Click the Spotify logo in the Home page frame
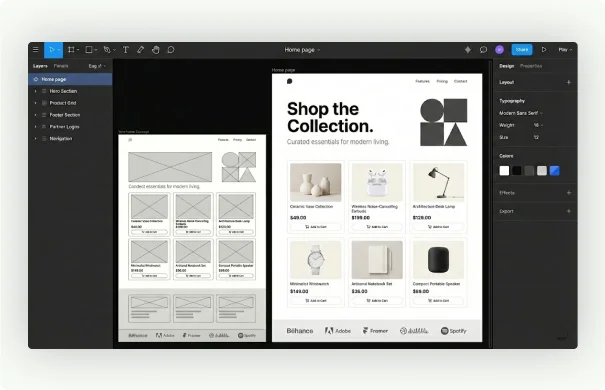This screenshot has width=605, height=390. 454,331
